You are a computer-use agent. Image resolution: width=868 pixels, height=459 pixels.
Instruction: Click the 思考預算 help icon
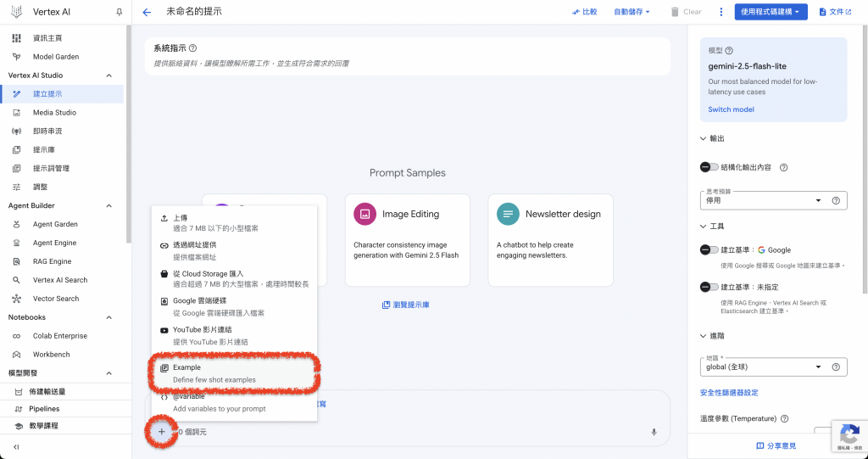pos(836,201)
